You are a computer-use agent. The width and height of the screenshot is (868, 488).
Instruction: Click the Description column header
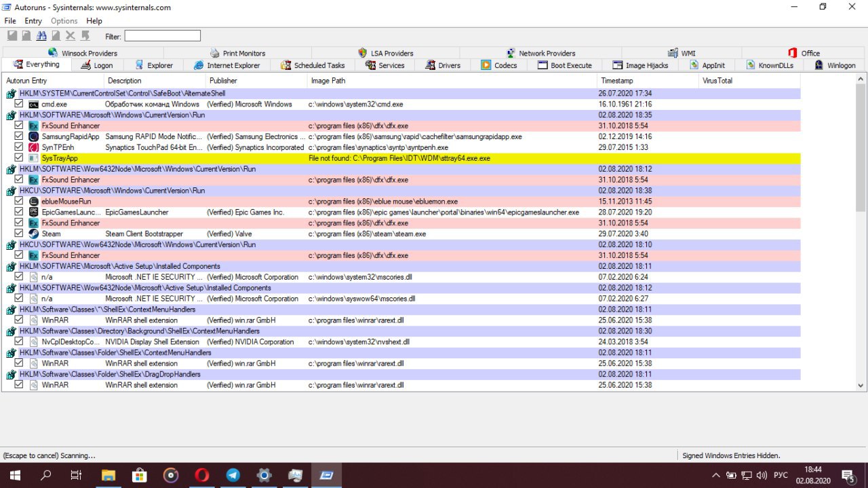(x=155, y=81)
